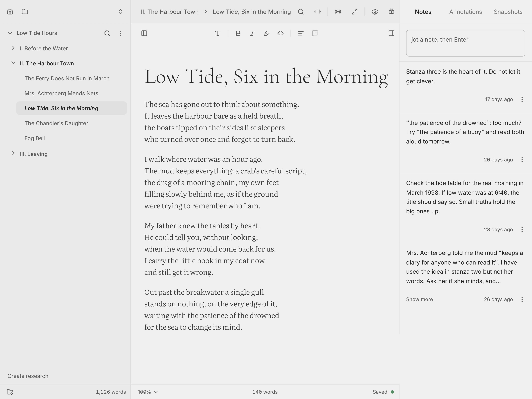Click the 140 words counter

click(x=265, y=392)
